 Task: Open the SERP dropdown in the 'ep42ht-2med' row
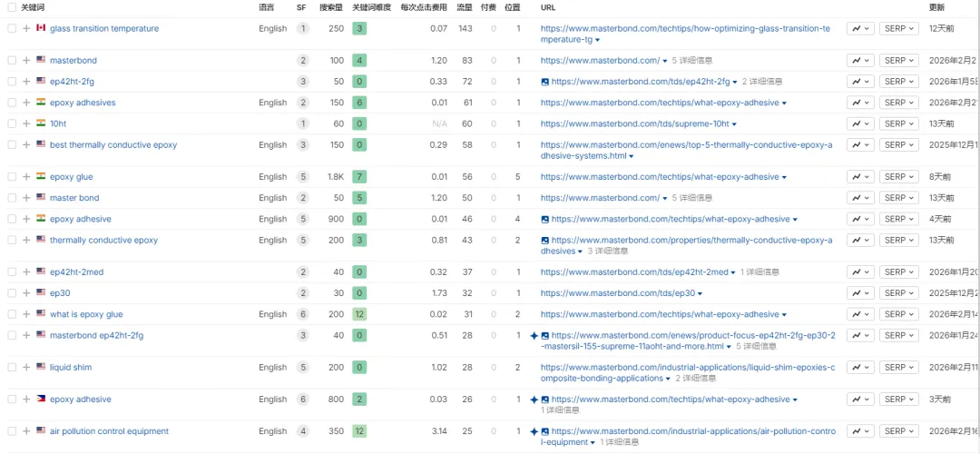898,272
